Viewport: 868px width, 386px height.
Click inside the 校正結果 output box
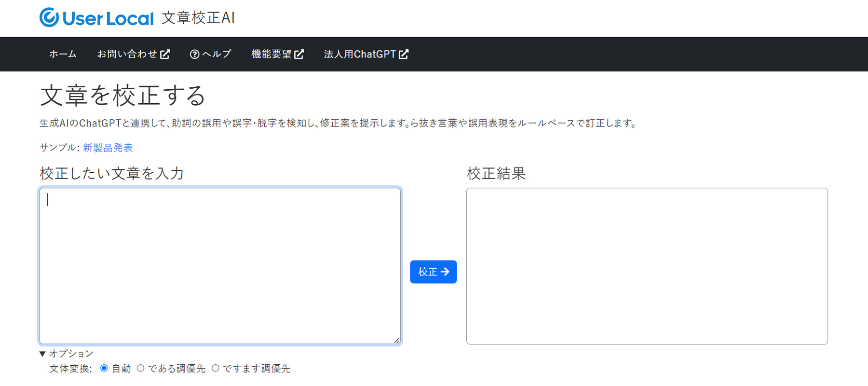[x=647, y=266]
